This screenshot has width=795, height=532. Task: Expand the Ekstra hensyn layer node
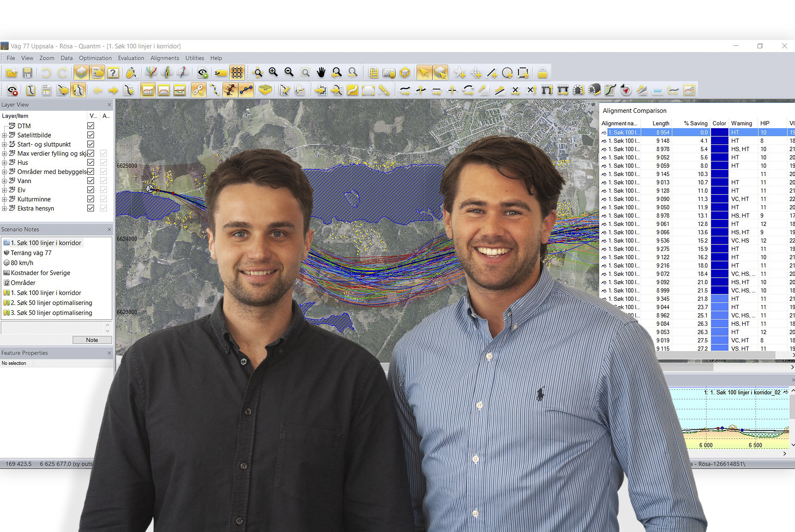4,208
